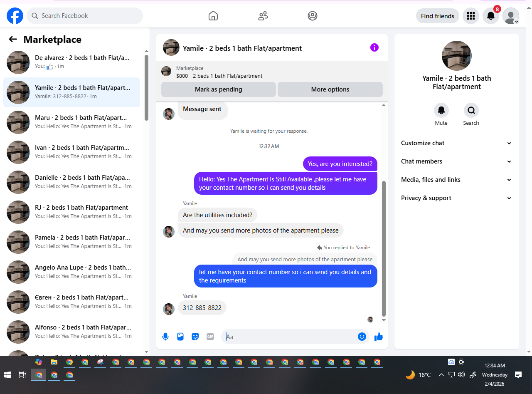Click the Yes, are you interested? bubble
Image resolution: width=532 pixels, height=394 pixels.
click(x=340, y=164)
